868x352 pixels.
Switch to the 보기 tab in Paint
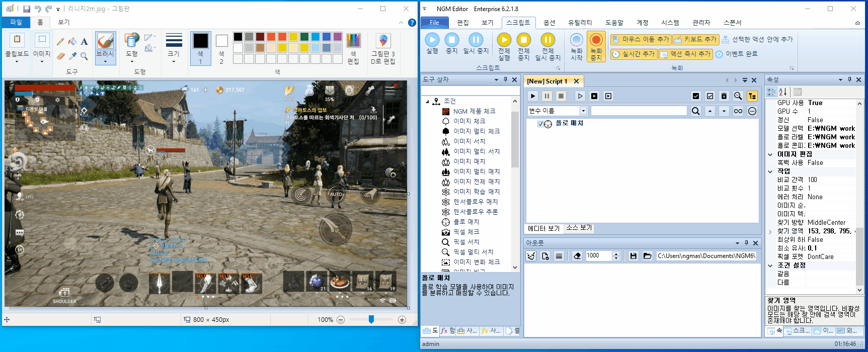[x=64, y=22]
